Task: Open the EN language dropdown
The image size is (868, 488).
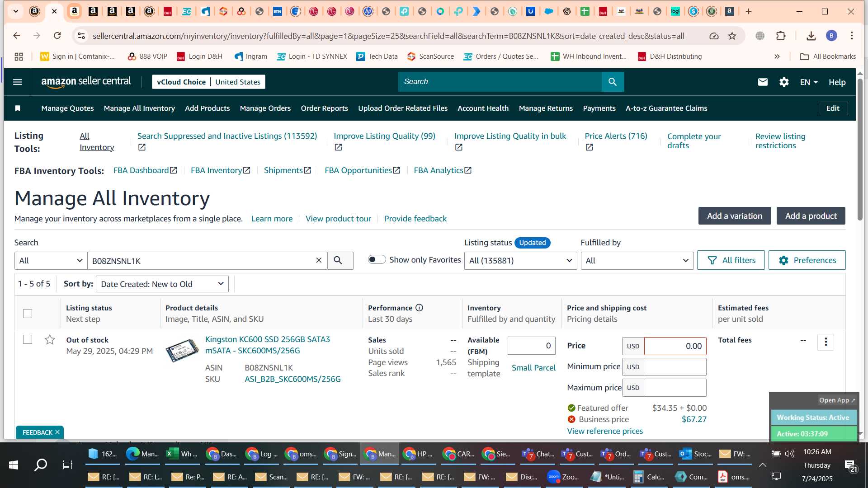Action: (x=809, y=82)
